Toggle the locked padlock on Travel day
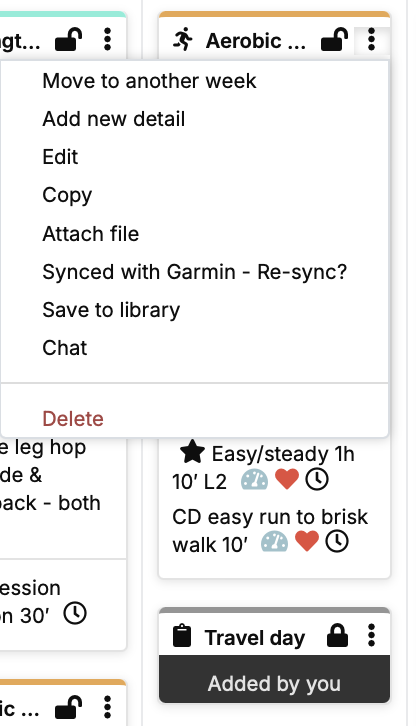The height and width of the screenshot is (726, 416). click(x=337, y=635)
